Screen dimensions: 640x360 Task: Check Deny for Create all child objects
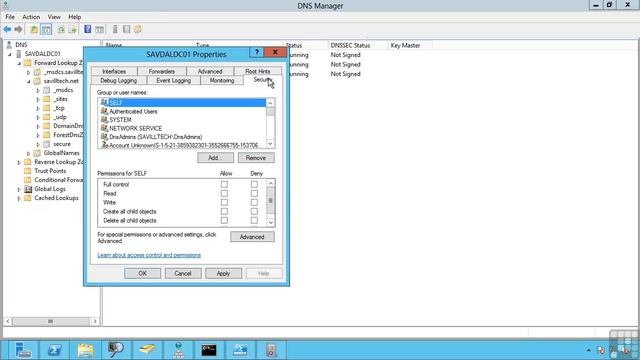click(x=254, y=211)
